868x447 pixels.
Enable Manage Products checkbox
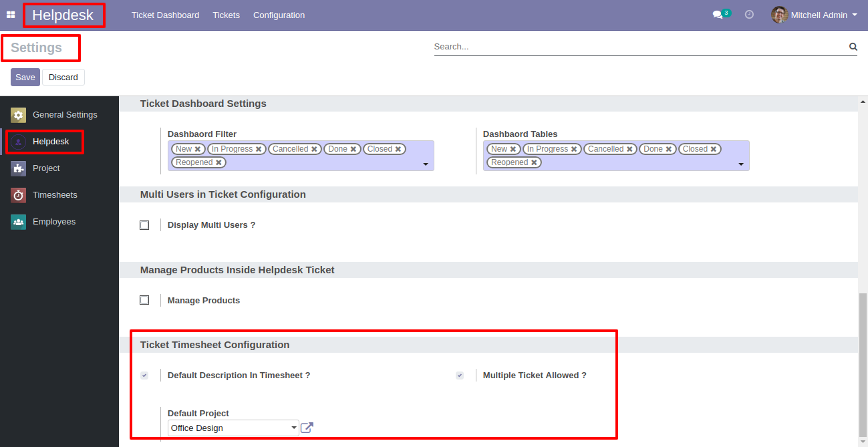point(144,301)
